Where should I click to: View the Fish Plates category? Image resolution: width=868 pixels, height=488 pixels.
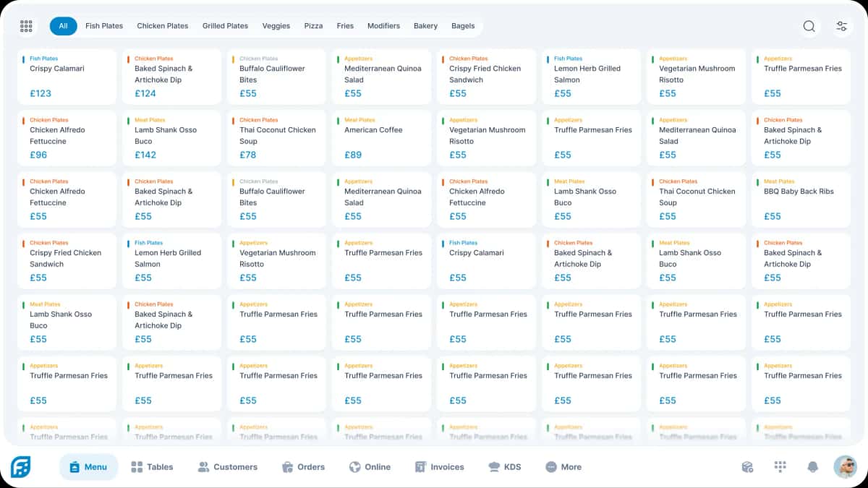[103, 25]
